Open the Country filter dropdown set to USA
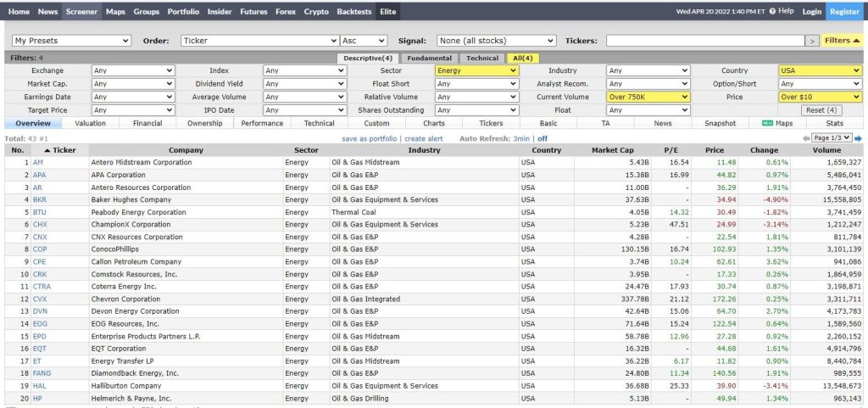The image size is (868, 408). tap(821, 71)
